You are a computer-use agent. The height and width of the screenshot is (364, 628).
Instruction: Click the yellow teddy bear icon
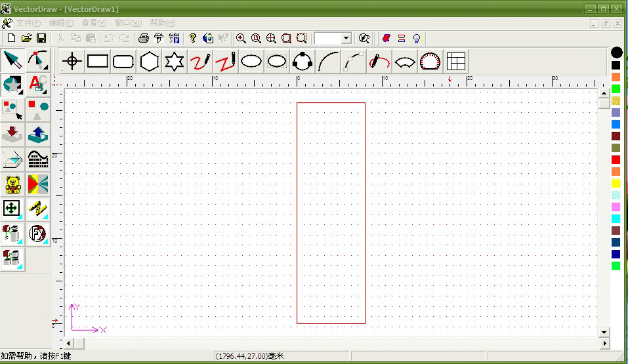click(x=13, y=184)
